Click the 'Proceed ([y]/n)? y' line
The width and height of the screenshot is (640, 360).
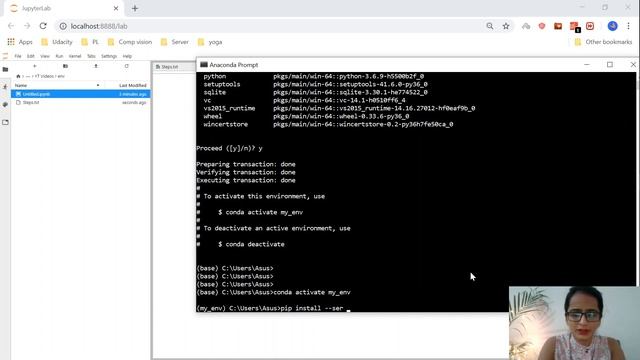pyautogui.click(x=229, y=149)
